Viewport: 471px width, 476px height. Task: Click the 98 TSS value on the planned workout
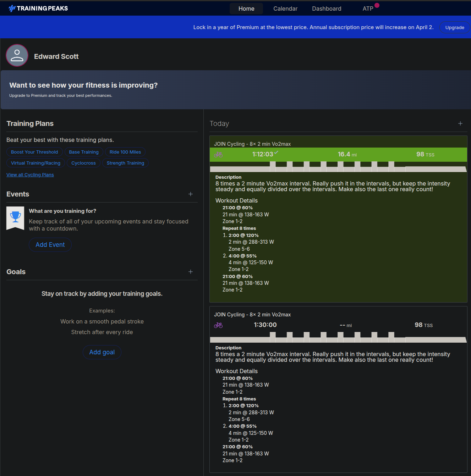click(x=423, y=325)
